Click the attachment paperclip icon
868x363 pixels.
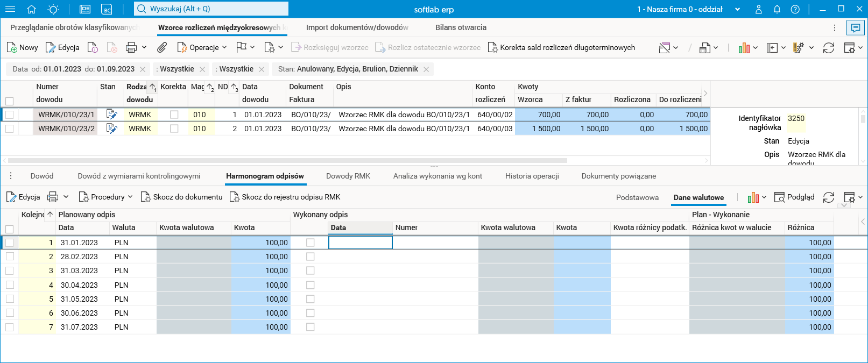162,48
